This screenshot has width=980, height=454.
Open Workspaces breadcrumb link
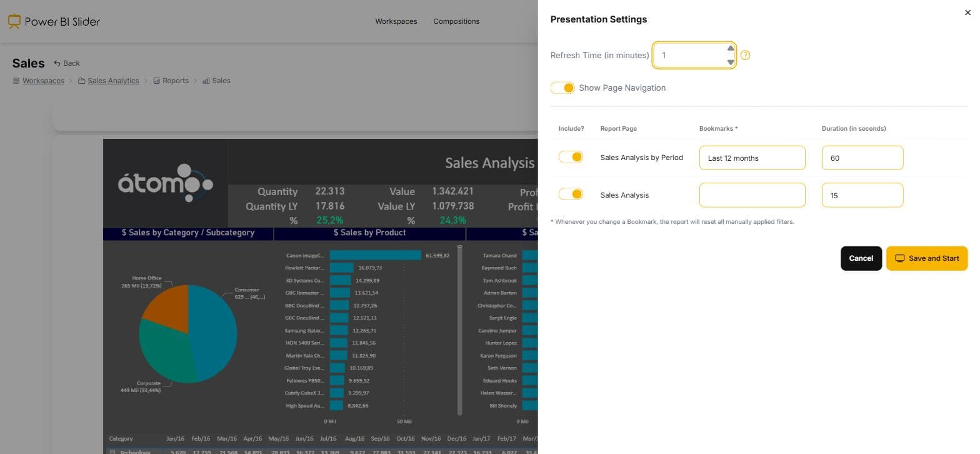point(43,81)
